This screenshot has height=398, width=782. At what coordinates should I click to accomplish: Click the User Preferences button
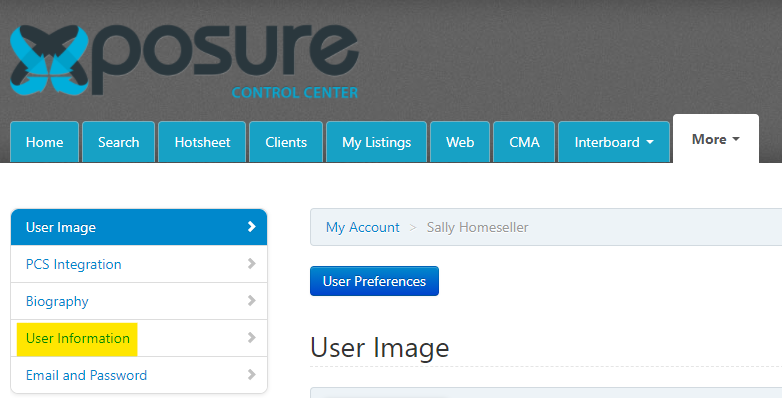tap(375, 281)
